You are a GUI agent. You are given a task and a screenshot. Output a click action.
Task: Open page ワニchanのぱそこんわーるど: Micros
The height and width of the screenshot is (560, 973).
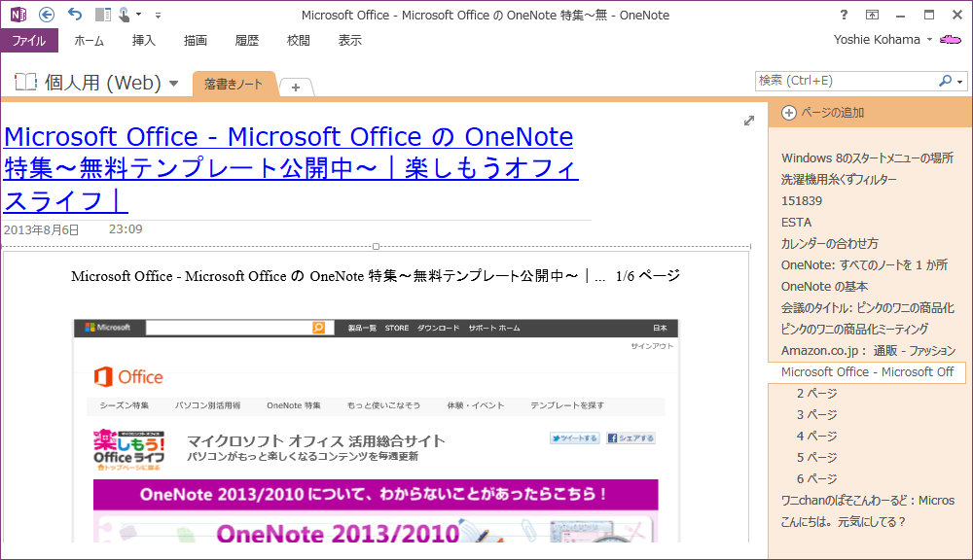click(867, 501)
